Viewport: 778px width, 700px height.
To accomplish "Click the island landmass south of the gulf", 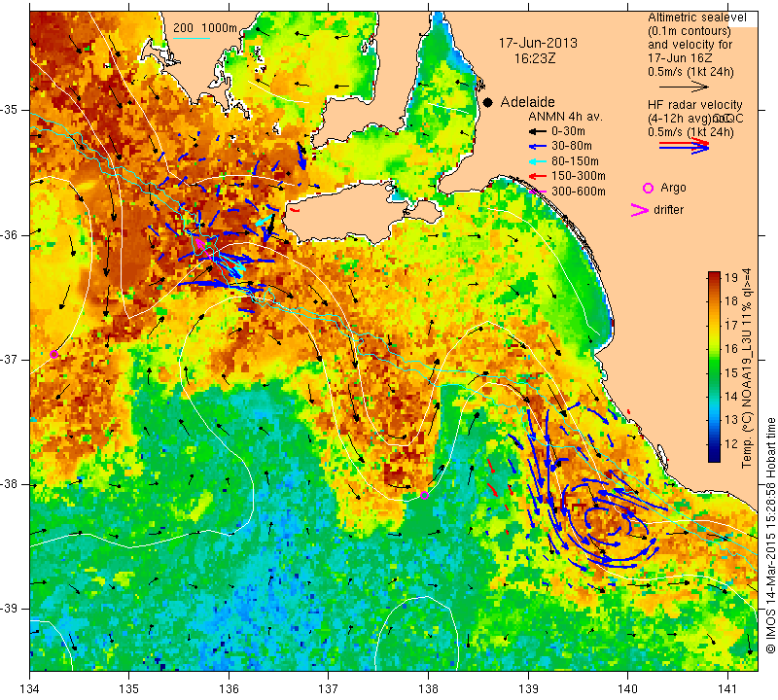I will point(360,213).
